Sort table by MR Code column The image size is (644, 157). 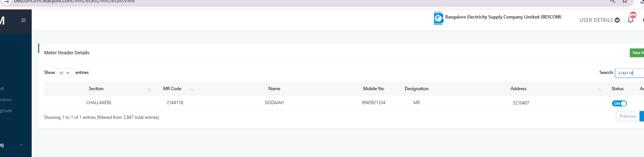(x=175, y=89)
